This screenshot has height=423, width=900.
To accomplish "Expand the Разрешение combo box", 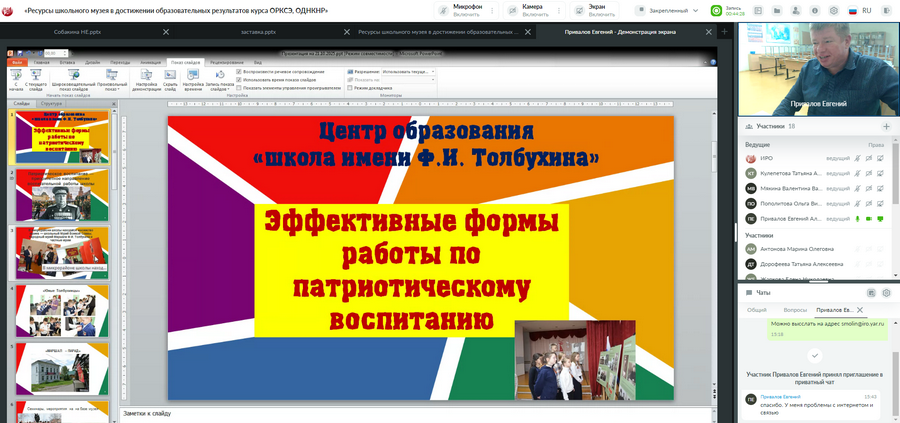I will coord(433,72).
